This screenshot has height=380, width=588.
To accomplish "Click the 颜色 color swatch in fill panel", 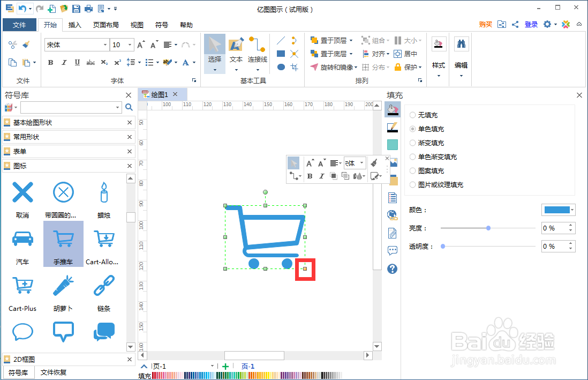I will [x=558, y=210].
